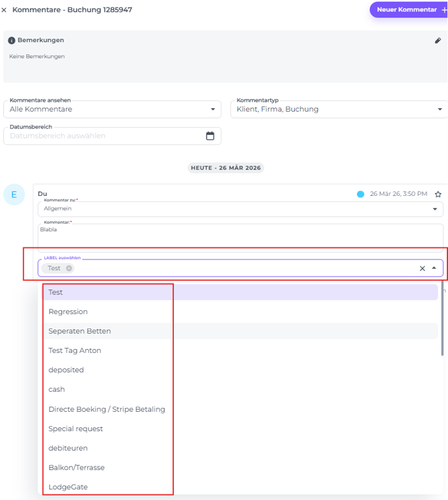Click the Neuer Kommentar button
Screen dimensions: 448x500
pos(408,10)
